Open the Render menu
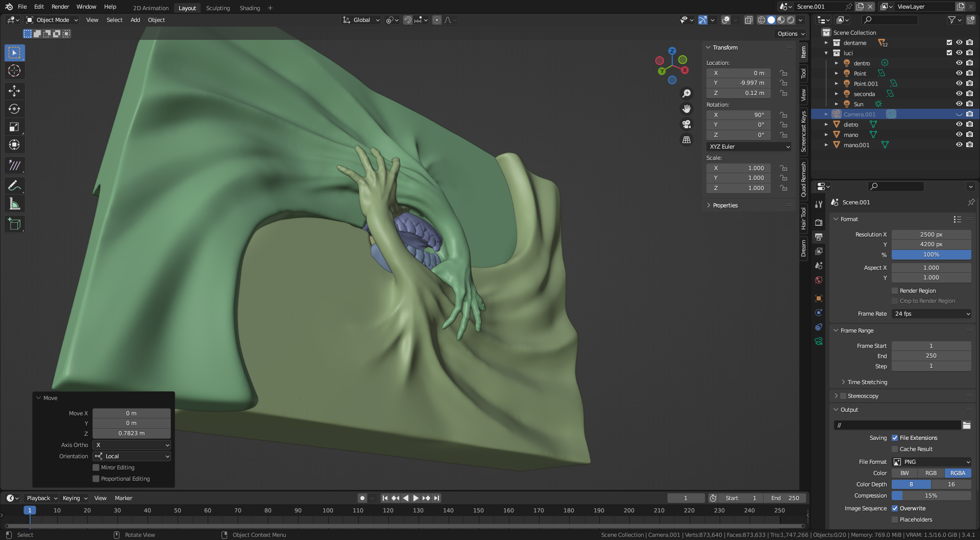This screenshot has width=980, height=540. (x=60, y=7)
